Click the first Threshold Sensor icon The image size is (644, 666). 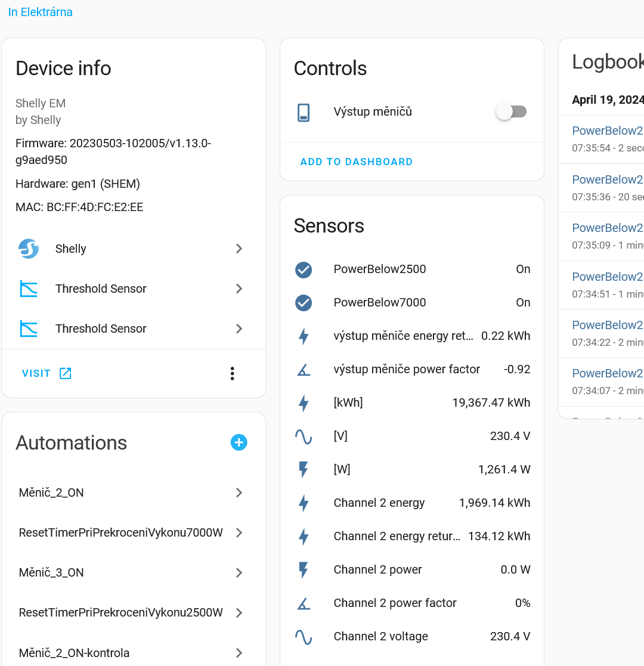coord(29,289)
